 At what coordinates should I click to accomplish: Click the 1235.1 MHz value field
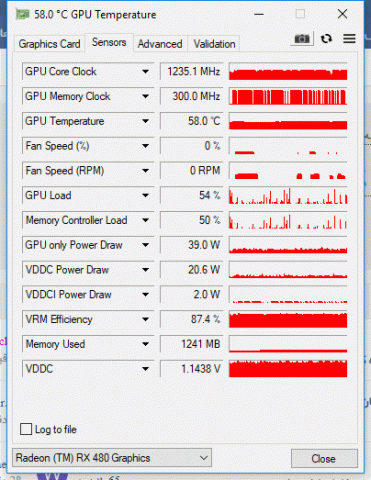click(191, 71)
